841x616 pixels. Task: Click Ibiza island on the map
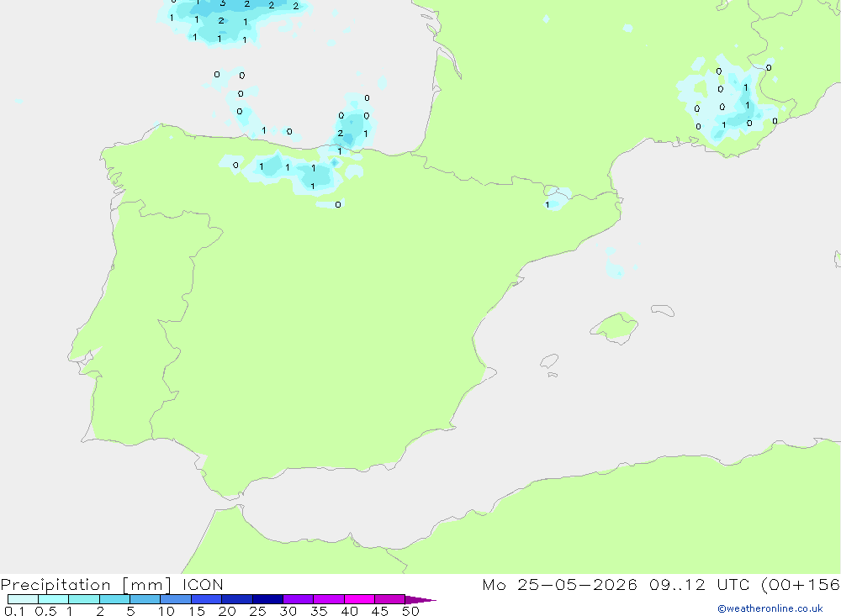tap(549, 361)
